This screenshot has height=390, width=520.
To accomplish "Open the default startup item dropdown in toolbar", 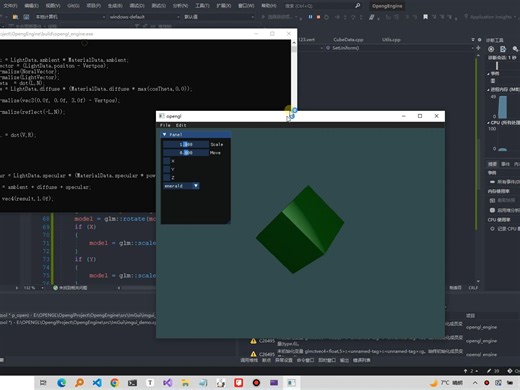I will (219, 17).
